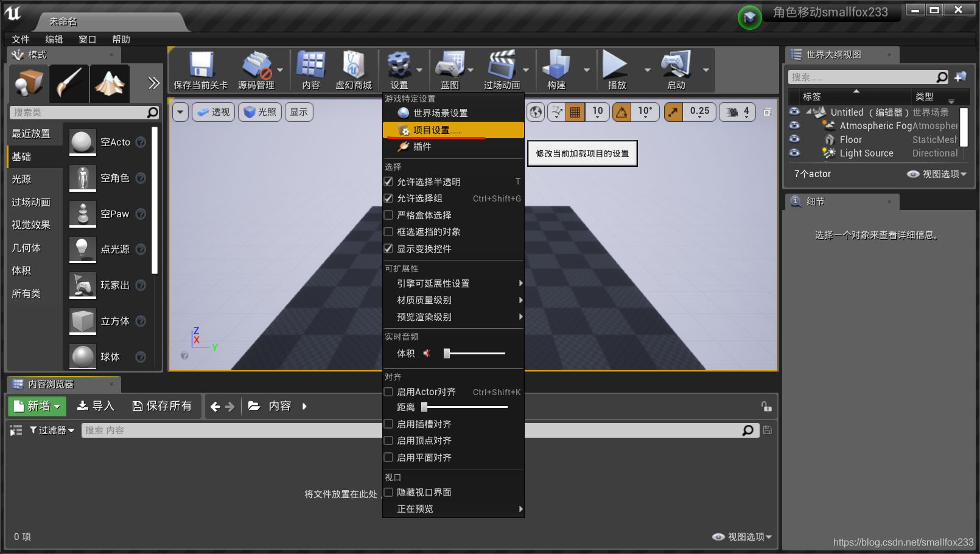Select 项目设置 menu entry

pyautogui.click(x=453, y=130)
